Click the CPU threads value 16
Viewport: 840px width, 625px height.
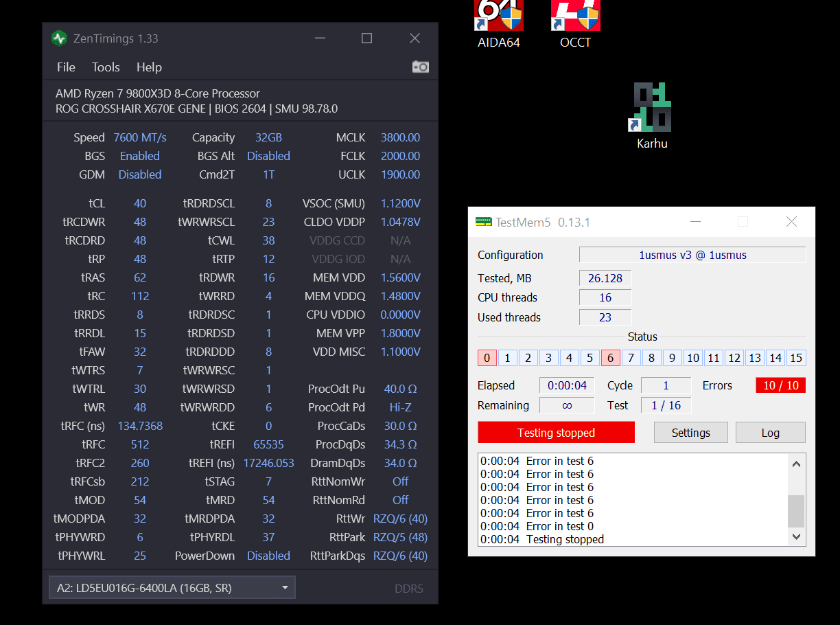605,297
